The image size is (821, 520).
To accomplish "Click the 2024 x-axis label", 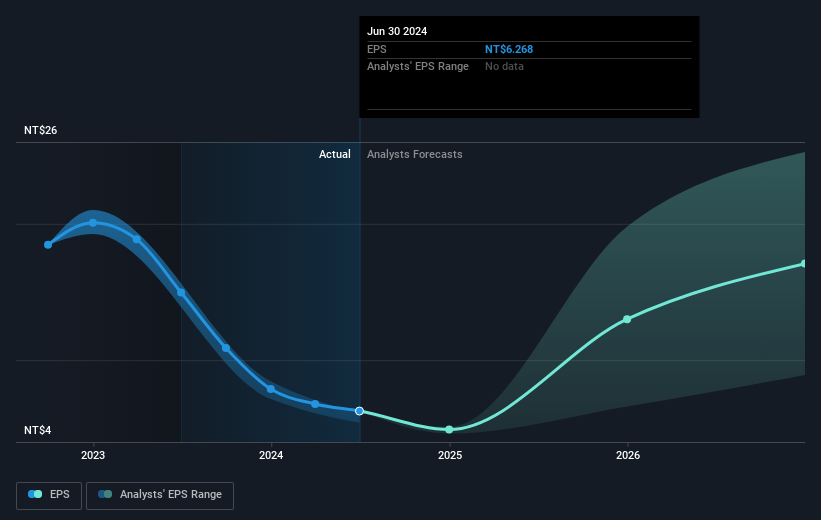I will pos(271,455).
